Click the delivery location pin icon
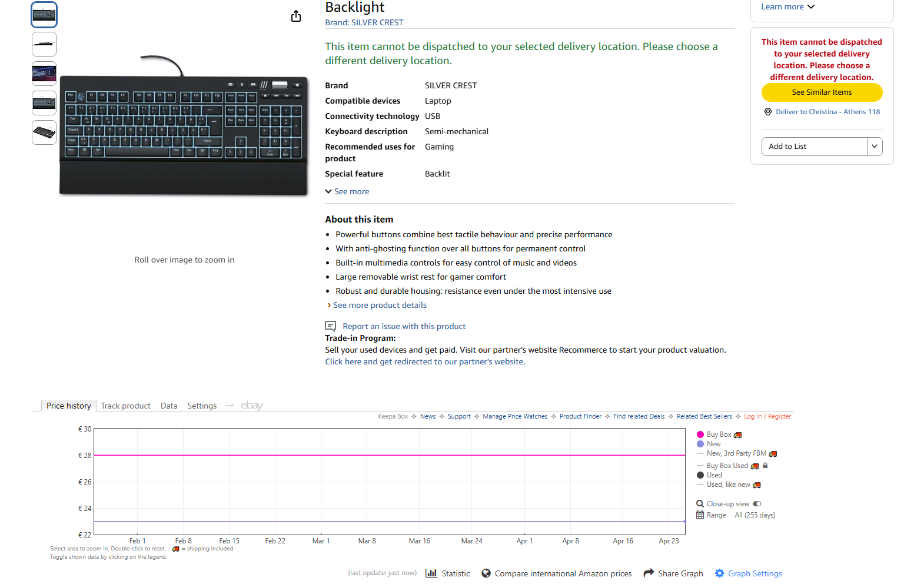Image resolution: width=924 pixels, height=584 pixels. [768, 112]
